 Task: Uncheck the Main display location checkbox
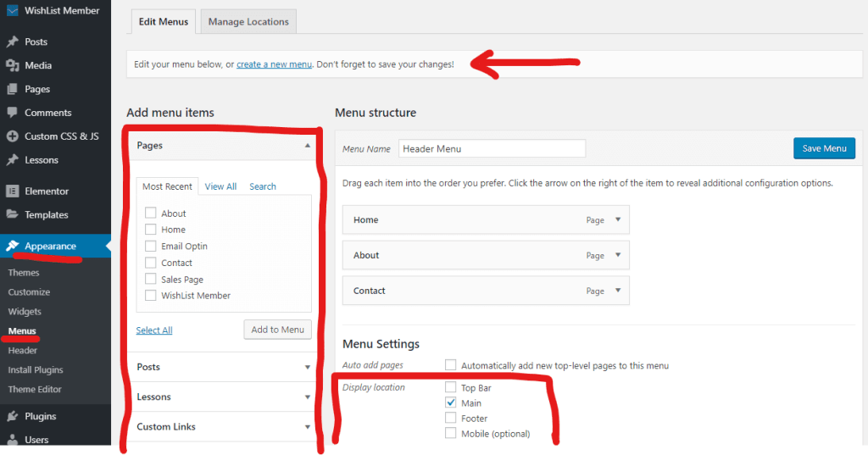point(451,402)
